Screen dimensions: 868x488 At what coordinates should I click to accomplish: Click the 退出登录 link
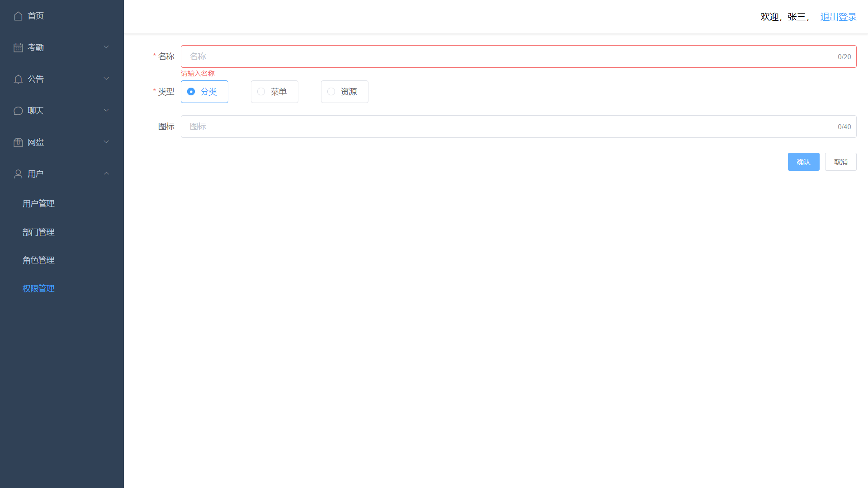(838, 17)
